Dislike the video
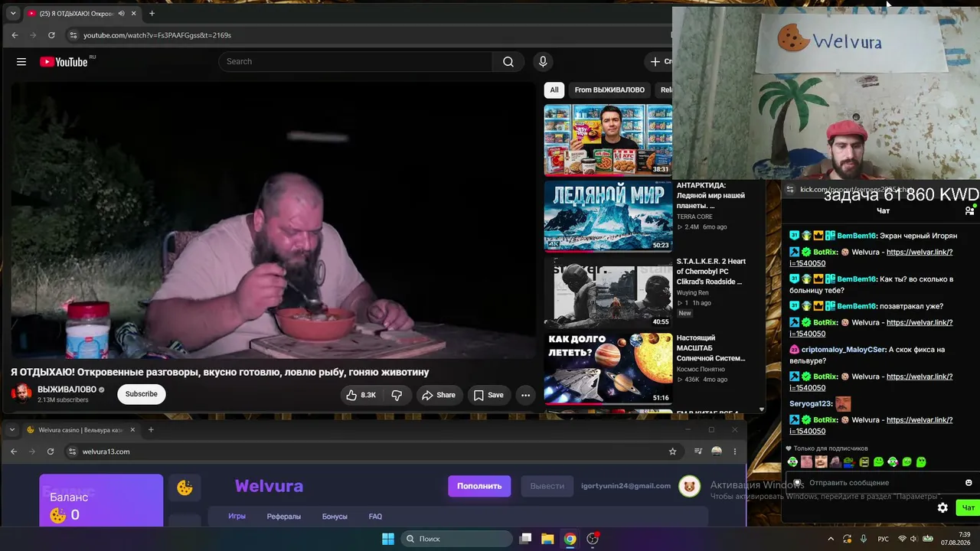Viewport: 980px width, 551px height. tap(397, 395)
